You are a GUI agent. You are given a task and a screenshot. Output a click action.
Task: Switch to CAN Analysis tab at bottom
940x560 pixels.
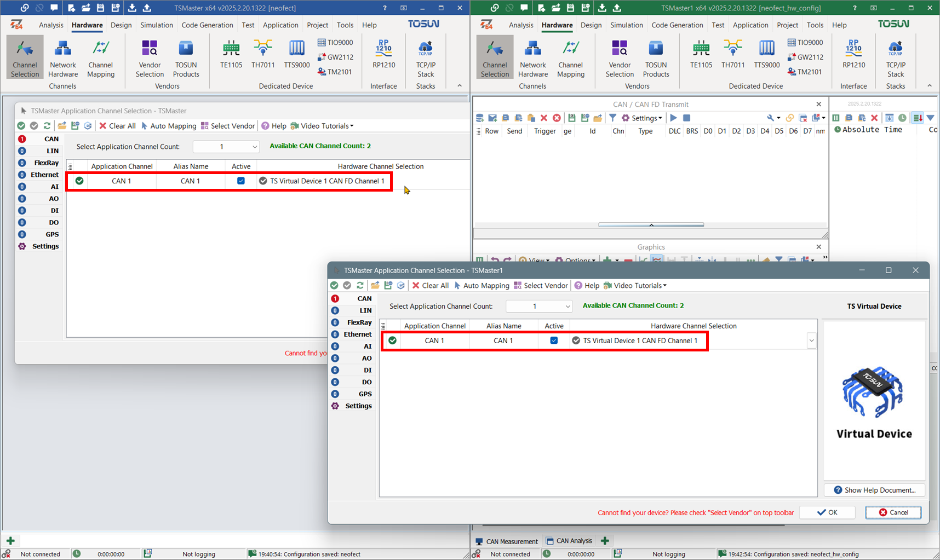570,541
